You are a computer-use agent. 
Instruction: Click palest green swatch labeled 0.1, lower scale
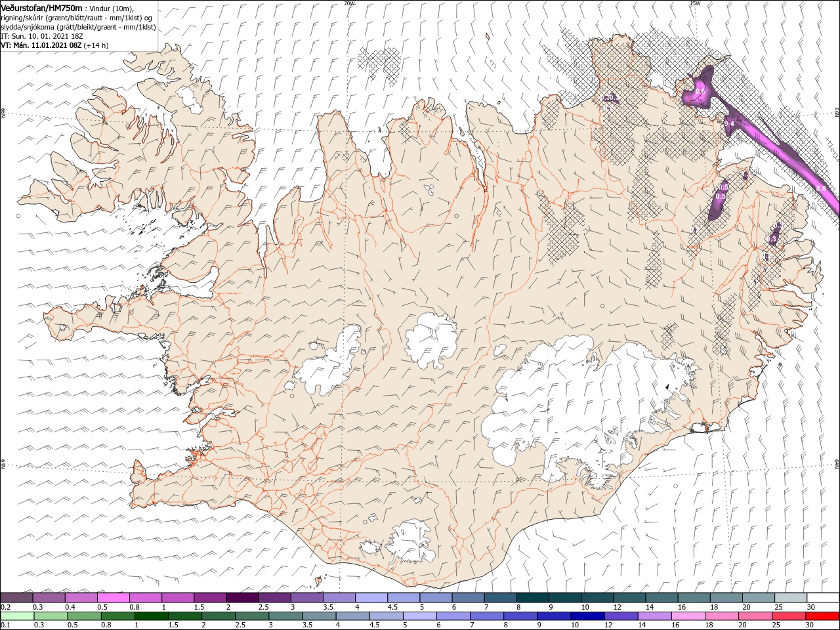tap(17, 616)
